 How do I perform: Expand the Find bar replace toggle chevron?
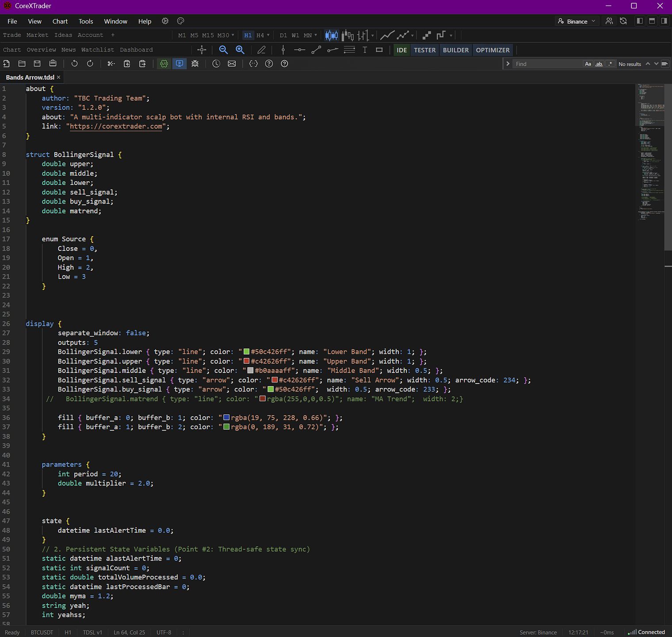click(508, 64)
